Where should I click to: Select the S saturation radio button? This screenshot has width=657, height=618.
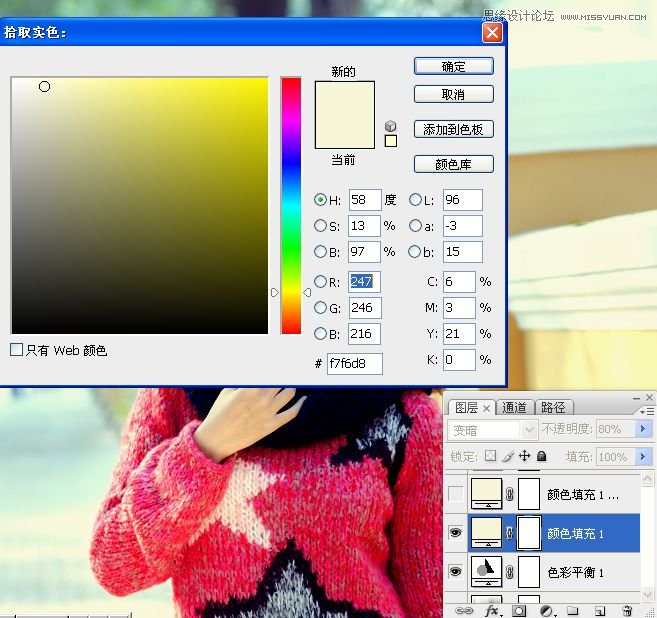(321, 226)
